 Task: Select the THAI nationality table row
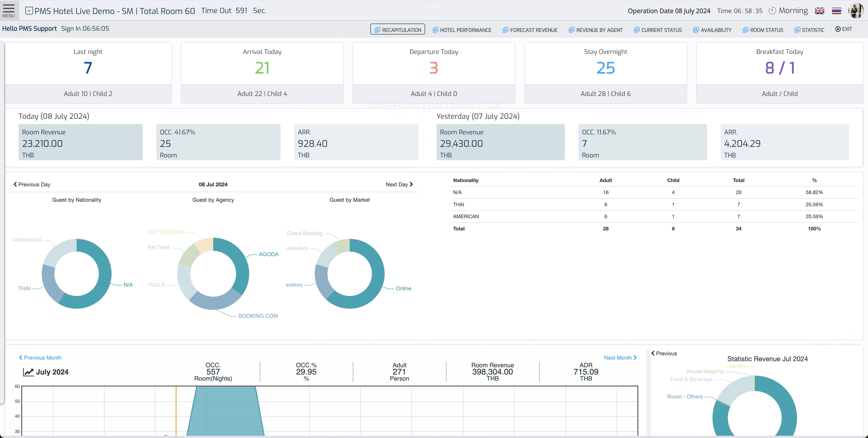(x=654, y=204)
